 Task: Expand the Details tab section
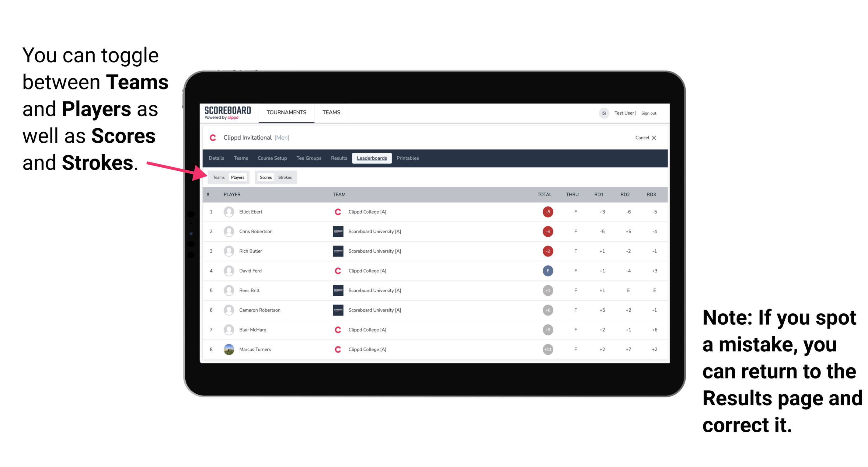[217, 158]
